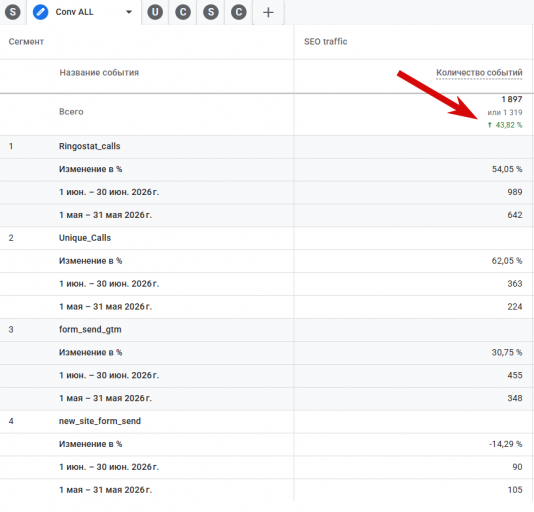Click June date range under new_site_form_send
Viewport: 534px width, 512px height.
pyautogui.click(x=109, y=467)
